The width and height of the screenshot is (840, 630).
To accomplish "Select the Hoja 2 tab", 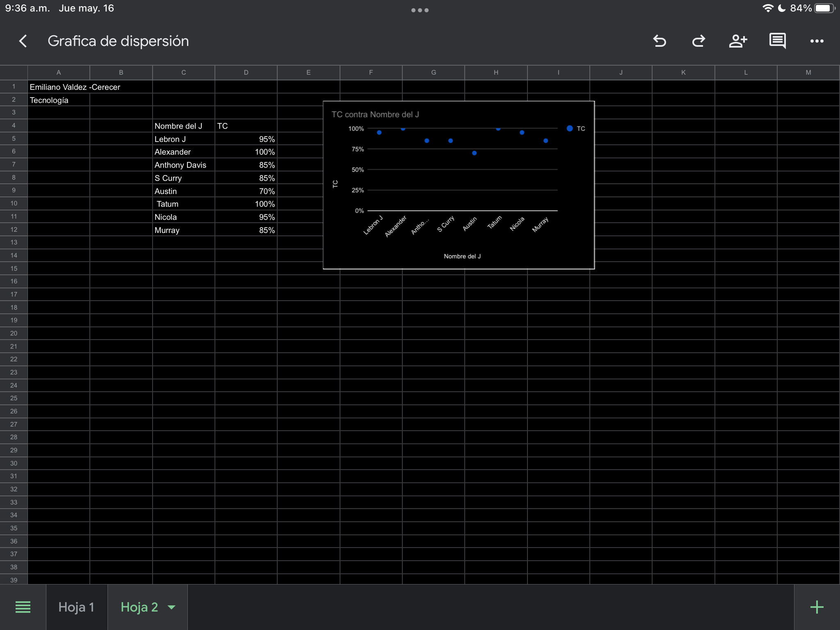I will click(x=139, y=607).
